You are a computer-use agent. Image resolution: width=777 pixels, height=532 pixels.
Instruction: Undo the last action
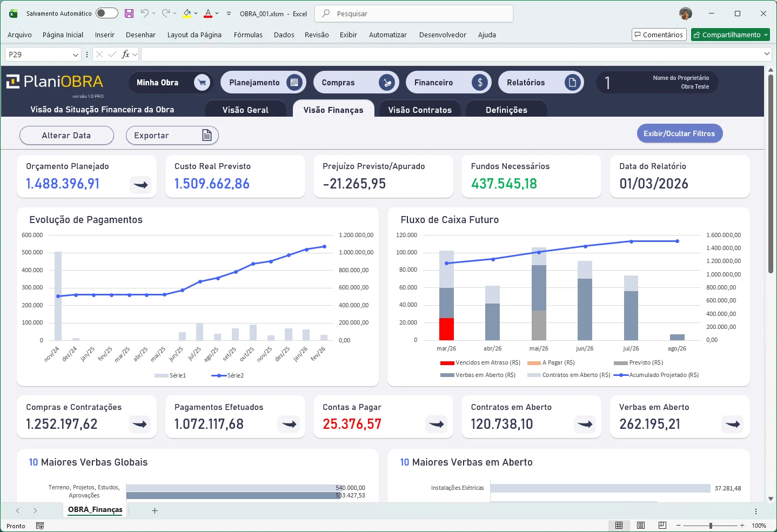click(144, 13)
